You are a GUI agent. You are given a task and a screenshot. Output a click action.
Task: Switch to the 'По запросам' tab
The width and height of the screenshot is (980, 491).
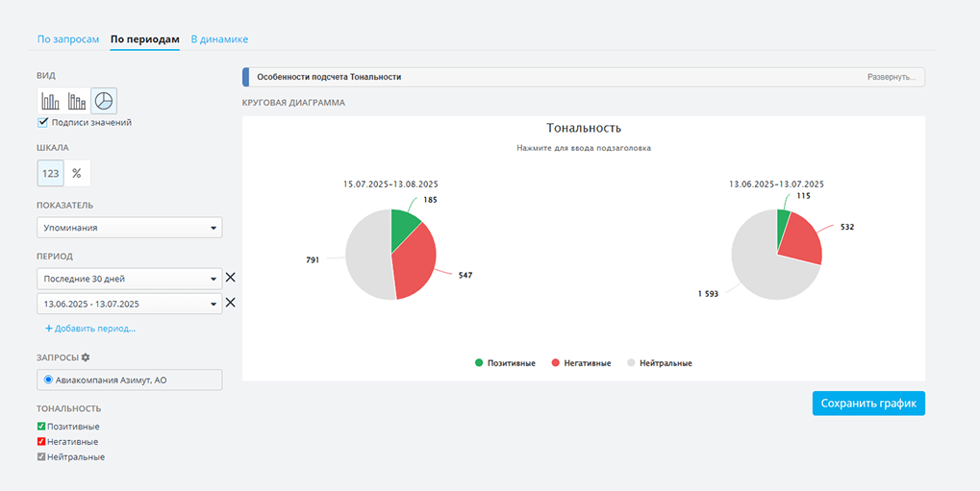click(67, 39)
